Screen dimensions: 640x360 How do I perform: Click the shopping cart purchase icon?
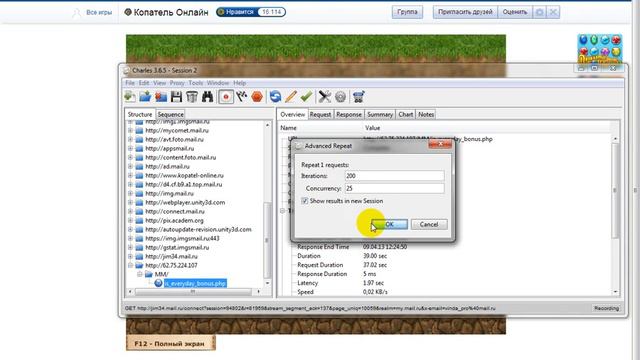pyautogui.click(x=358, y=97)
